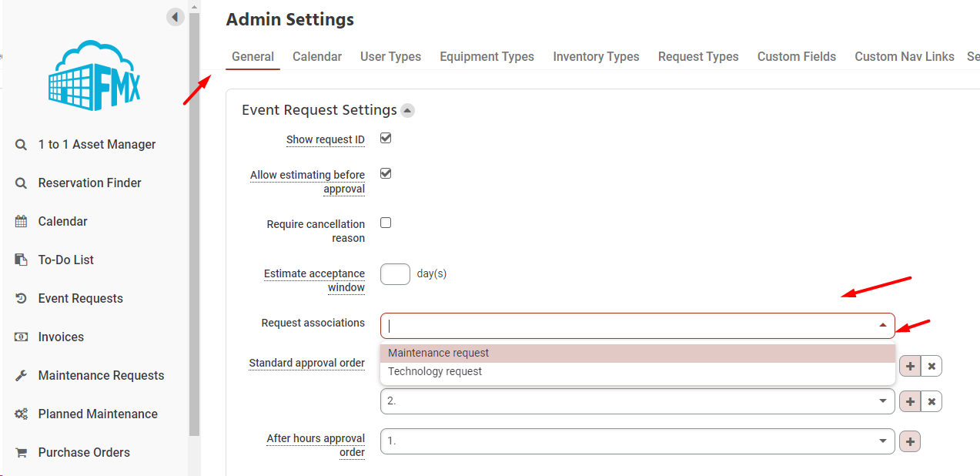
Task: Open the Request Types tab
Action: tap(698, 56)
